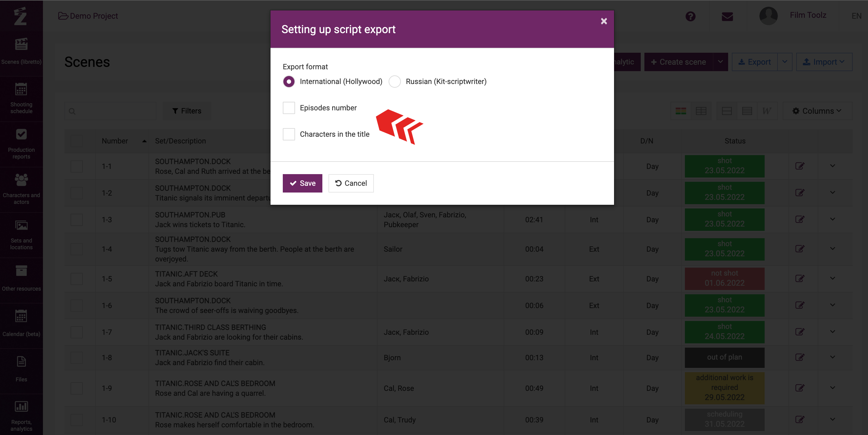
Task: Click the Film Toolz Z logo
Action: [x=20, y=16]
